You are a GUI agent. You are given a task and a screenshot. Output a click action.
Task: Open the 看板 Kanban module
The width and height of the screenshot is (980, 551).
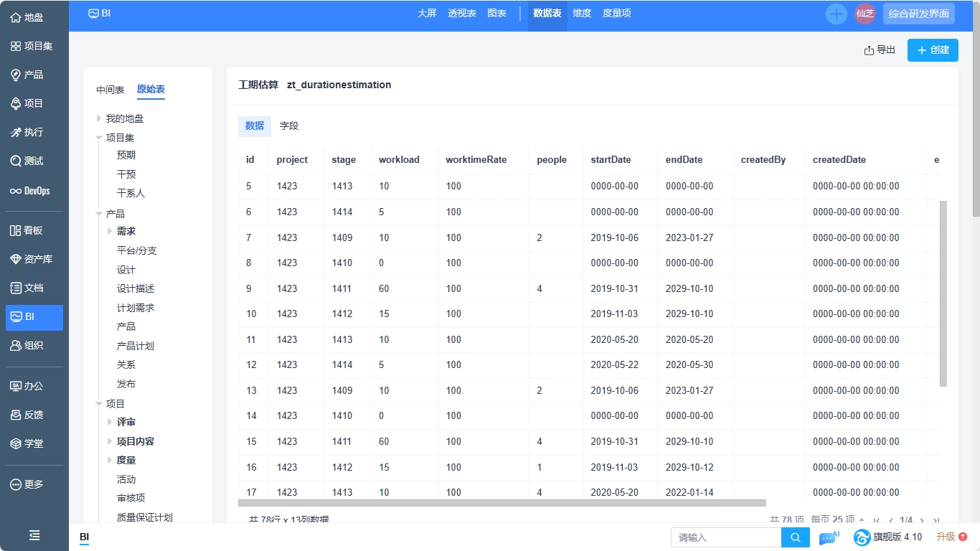[29, 230]
